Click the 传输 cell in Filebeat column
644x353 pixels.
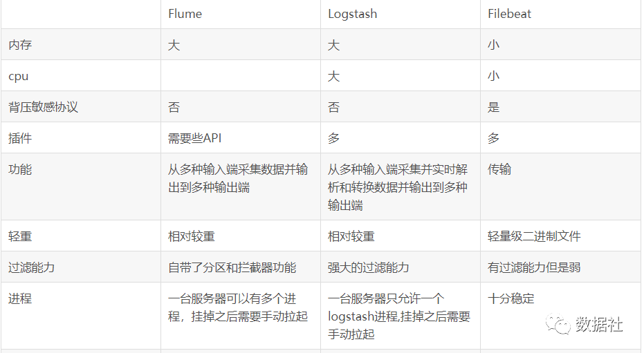499,169
